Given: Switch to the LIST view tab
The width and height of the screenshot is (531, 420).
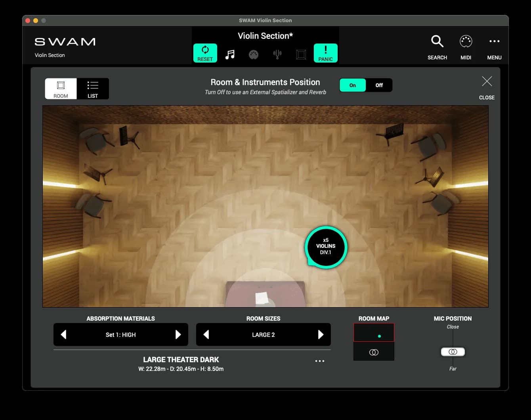Looking at the screenshot, I should coord(93,89).
